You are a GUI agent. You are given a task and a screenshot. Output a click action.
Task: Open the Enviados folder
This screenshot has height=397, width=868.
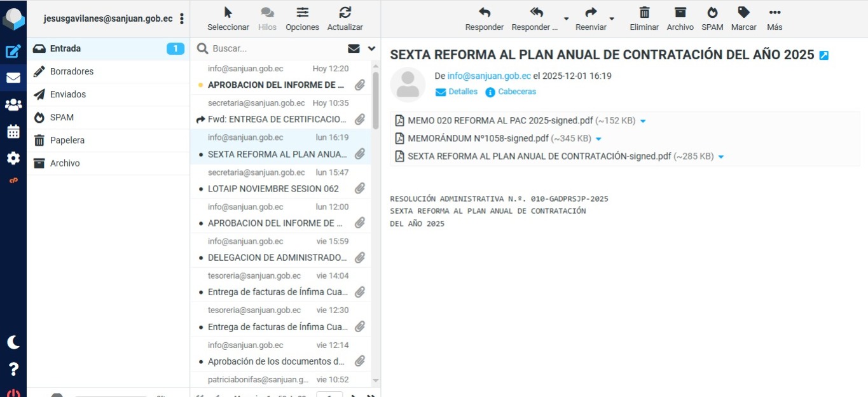(x=68, y=94)
